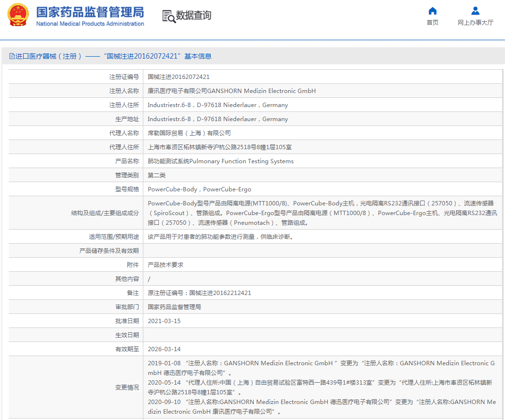Click the 康讯医疗电子有限公司GANSHORN registrant name

231,91
